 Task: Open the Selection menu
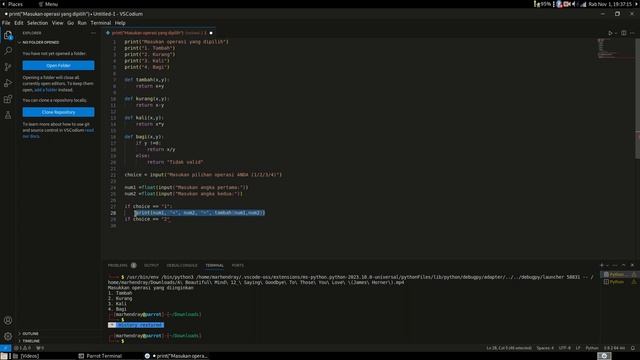point(38,23)
